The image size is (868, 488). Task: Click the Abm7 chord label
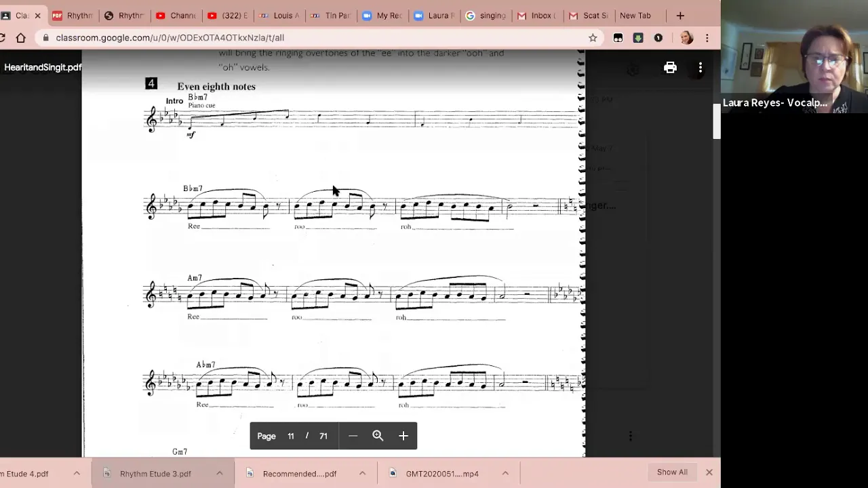tap(205, 365)
